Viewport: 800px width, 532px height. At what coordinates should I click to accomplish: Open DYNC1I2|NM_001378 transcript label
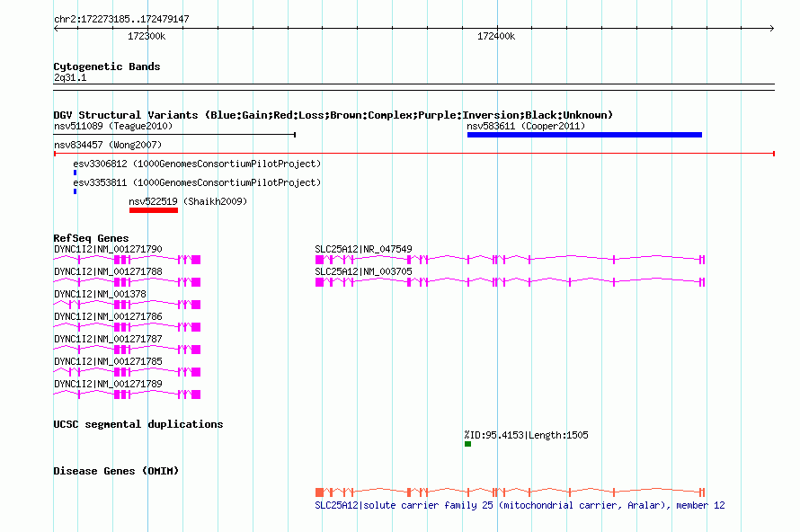100,294
